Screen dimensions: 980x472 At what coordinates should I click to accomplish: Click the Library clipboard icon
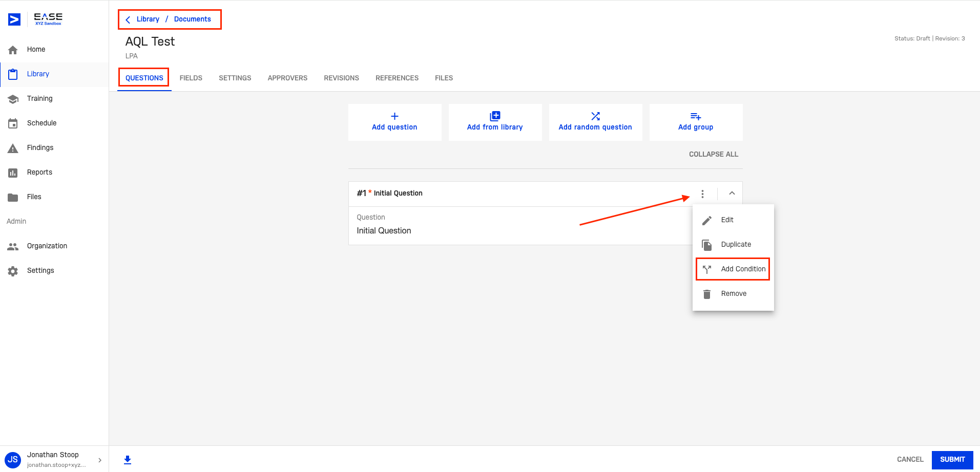click(13, 74)
